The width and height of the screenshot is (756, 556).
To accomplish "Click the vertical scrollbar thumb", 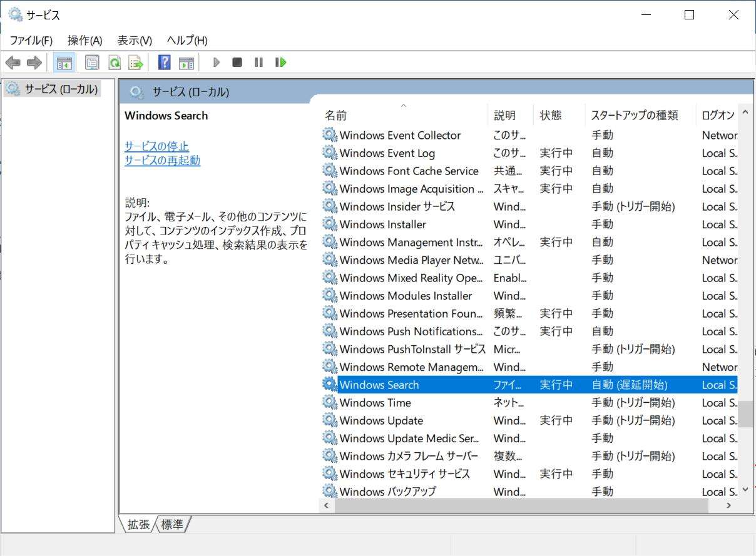I will [745, 413].
